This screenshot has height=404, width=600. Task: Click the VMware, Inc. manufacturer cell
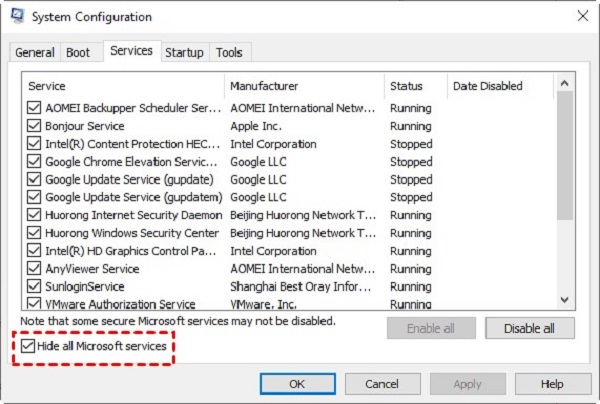coord(263,304)
